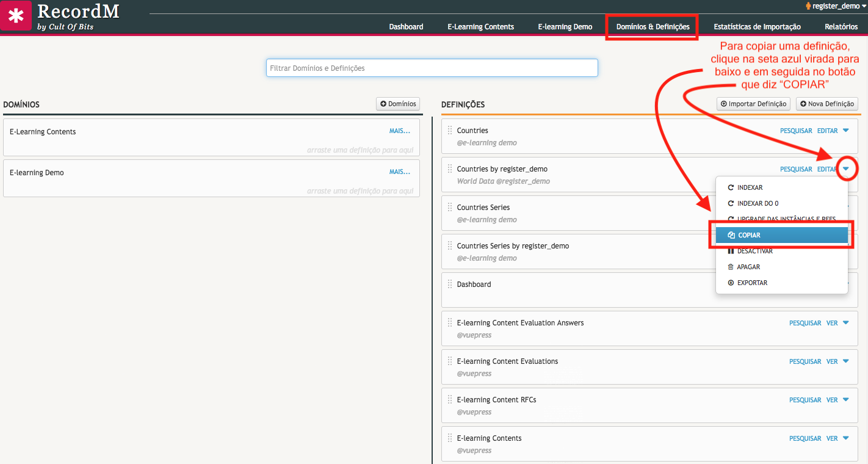Click VER for the E-learning Contents definition
This screenshot has height=464, width=868.
832,438
